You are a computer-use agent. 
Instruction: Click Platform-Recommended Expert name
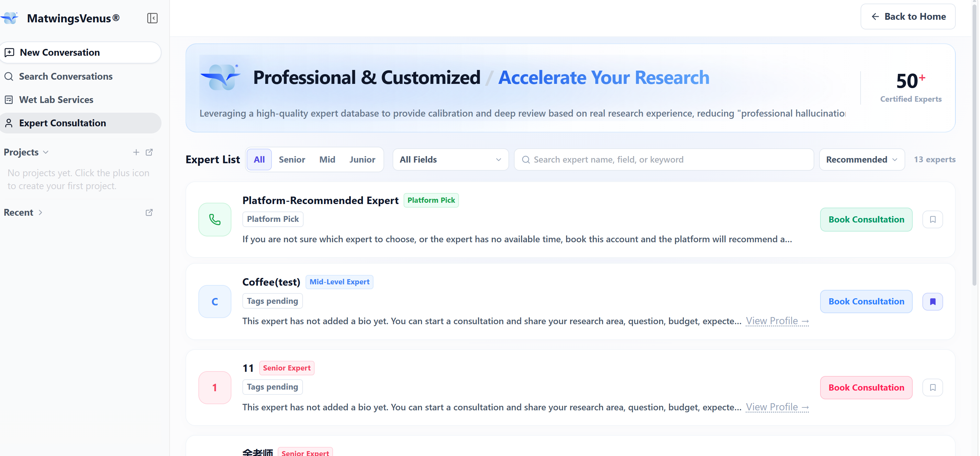320,200
